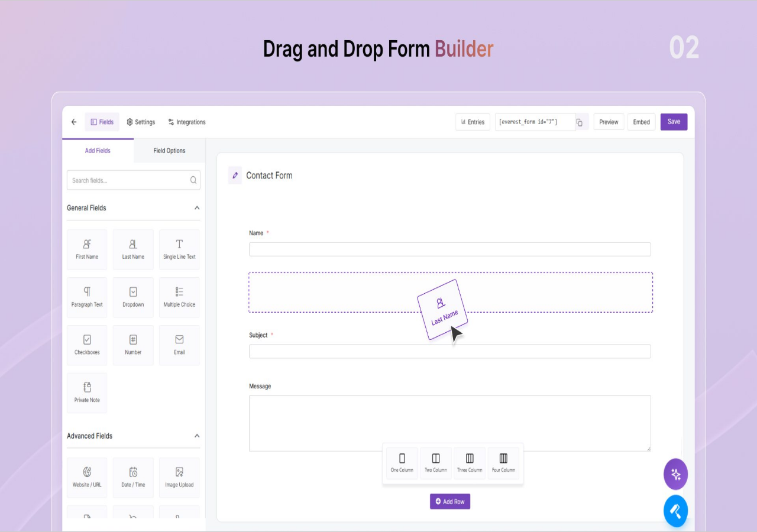Choose Three Column layout
Image resolution: width=757 pixels, height=532 pixels.
470,463
